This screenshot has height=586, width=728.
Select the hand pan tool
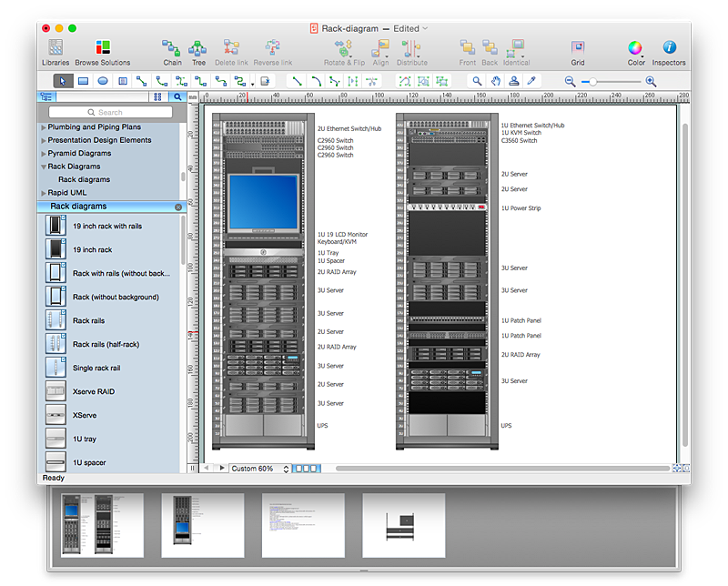(496, 81)
